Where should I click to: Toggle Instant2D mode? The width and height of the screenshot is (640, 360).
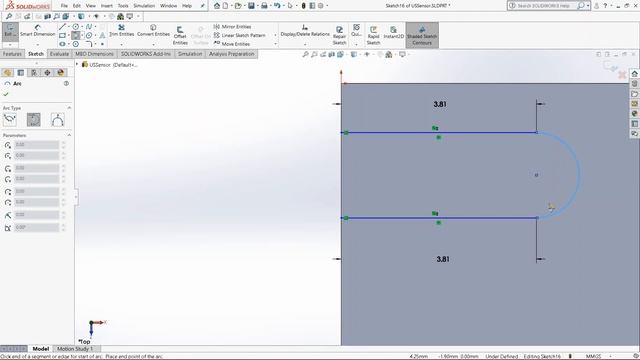point(393,33)
